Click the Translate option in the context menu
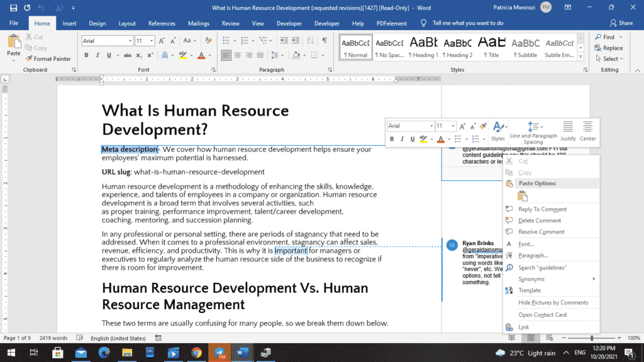The height and width of the screenshot is (362, 644). tap(531, 291)
